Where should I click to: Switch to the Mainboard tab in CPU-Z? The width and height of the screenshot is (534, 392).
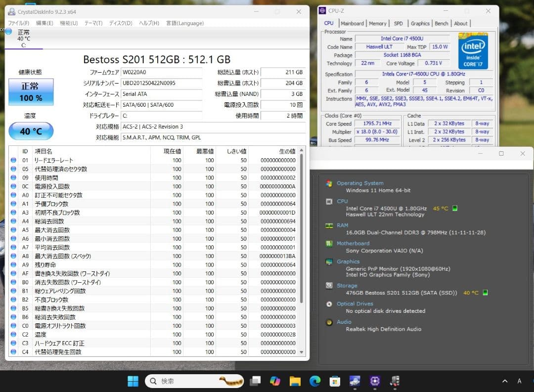click(353, 23)
